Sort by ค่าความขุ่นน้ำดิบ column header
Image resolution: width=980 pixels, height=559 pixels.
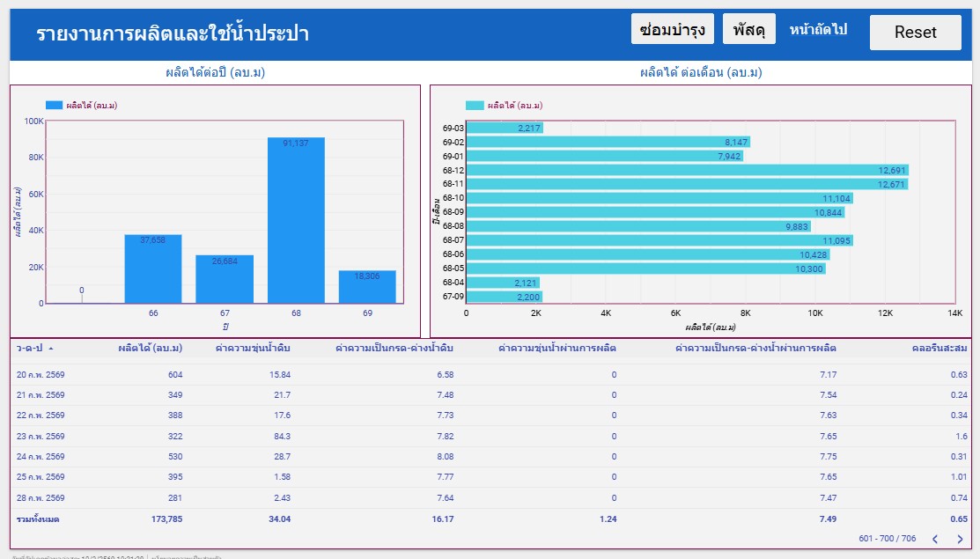253,348
